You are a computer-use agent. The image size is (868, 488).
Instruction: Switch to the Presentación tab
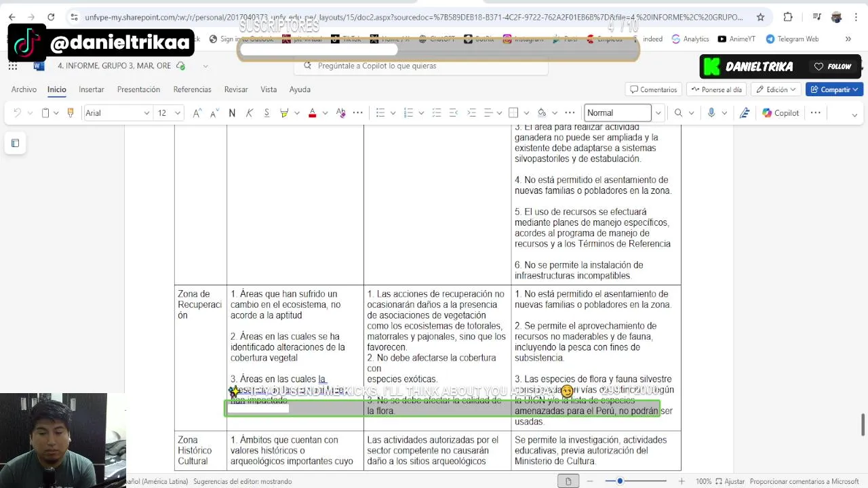coord(138,89)
